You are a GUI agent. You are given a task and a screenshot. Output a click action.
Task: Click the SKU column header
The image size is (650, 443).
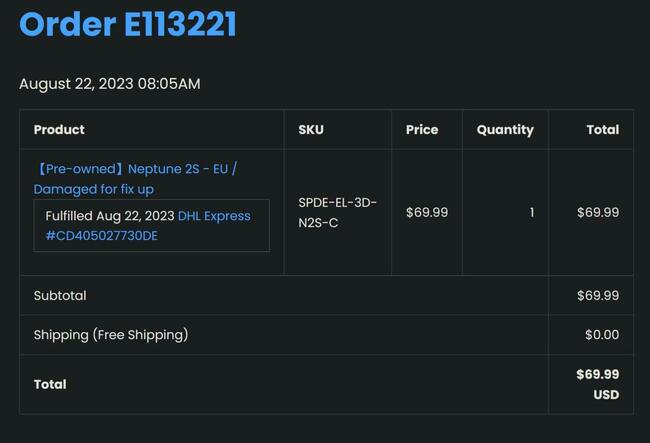pyautogui.click(x=311, y=130)
